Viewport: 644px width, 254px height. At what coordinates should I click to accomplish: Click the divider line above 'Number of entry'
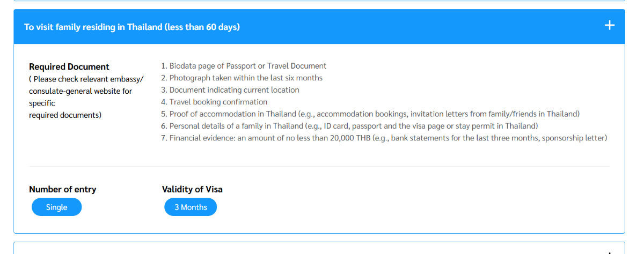pyautogui.click(x=319, y=166)
